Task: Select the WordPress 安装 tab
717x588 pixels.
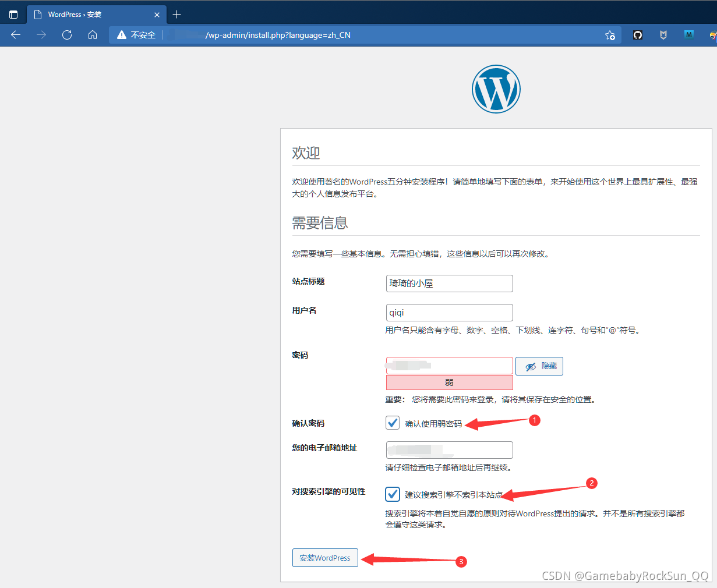Action: tap(97, 15)
